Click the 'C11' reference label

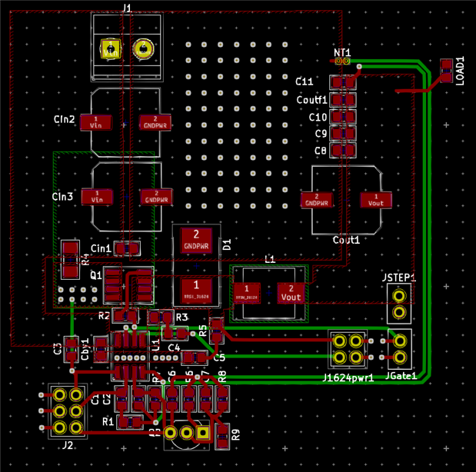(x=305, y=81)
